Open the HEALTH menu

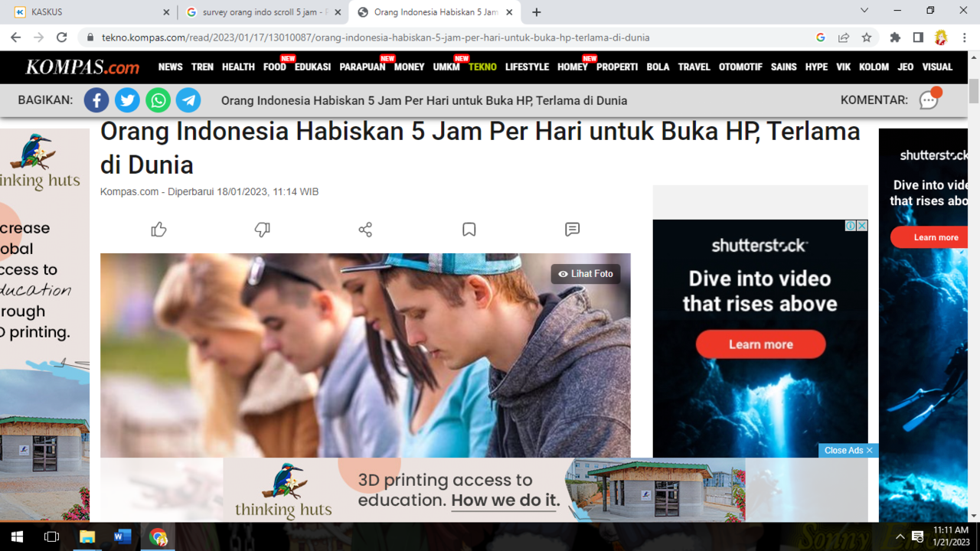[238, 67]
